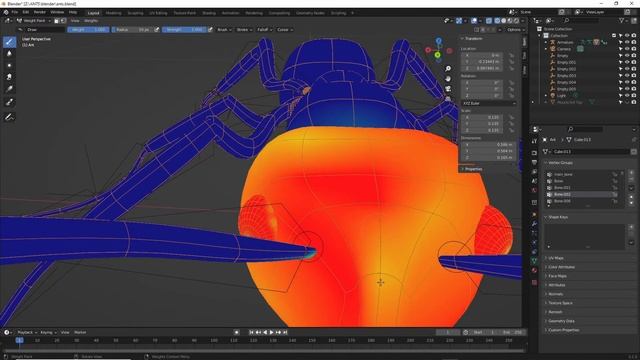Hide Armature with its eye icon
Image resolution: width=640 pixels, height=360 pixels.
pos(627,42)
